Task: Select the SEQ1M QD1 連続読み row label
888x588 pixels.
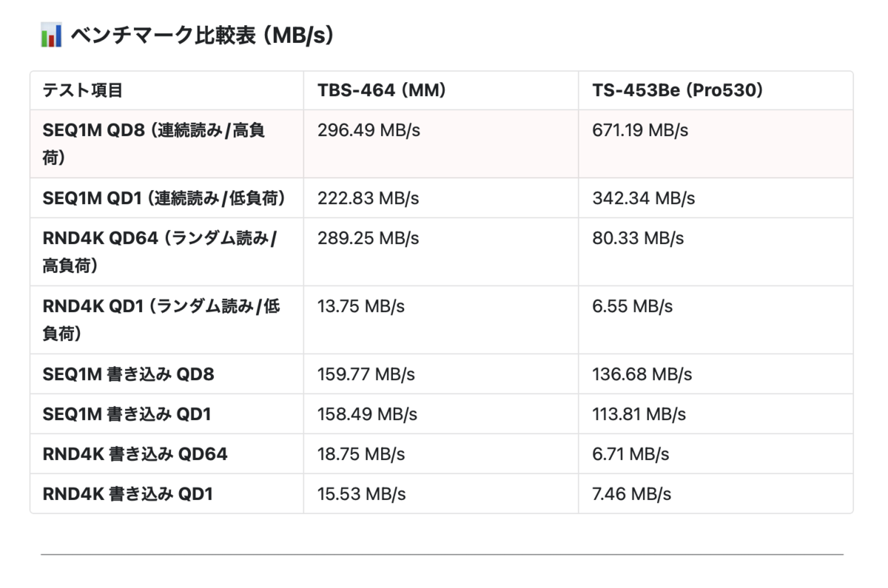Action: [x=164, y=198]
